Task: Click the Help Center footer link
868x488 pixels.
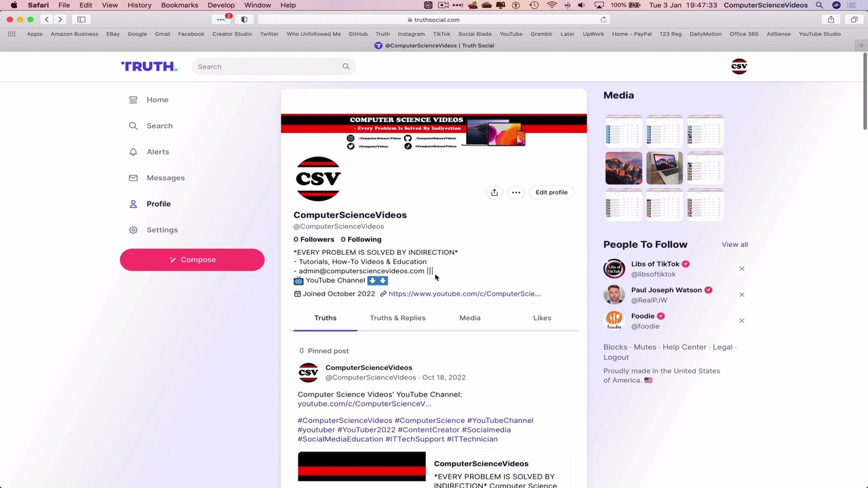Action: (684, 347)
